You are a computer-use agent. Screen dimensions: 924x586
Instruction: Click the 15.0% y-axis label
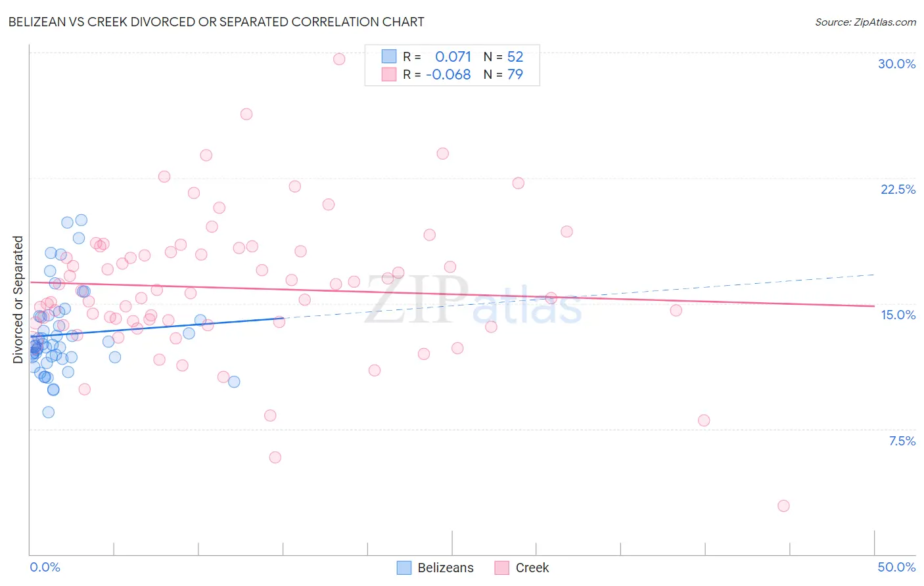pyautogui.click(x=898, y=315)
